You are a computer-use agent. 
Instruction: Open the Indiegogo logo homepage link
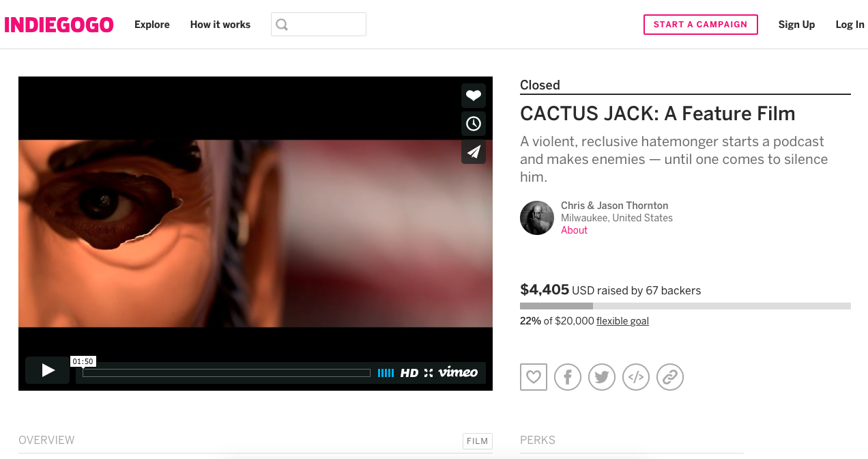click(x=59, y=25)
